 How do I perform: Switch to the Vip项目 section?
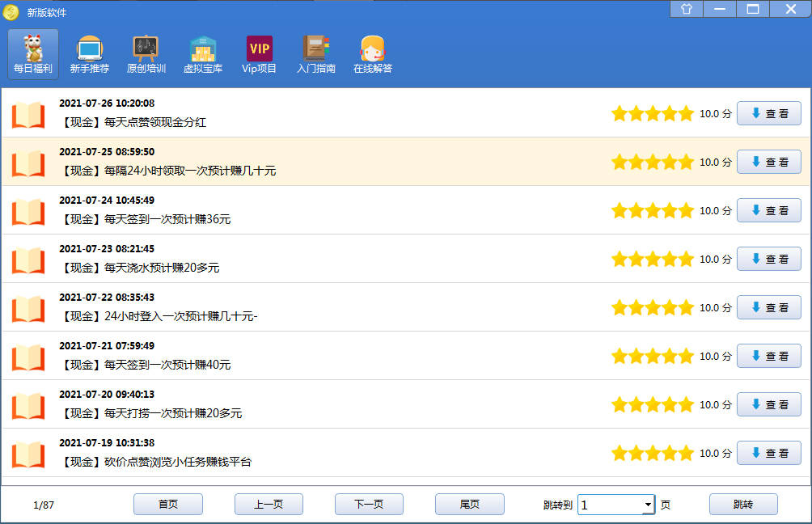coord(259,54)
